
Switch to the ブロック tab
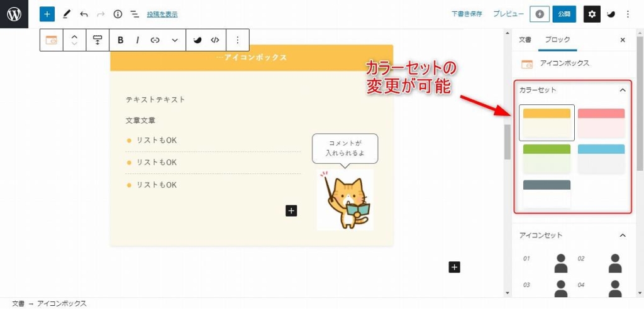tap(557, 40)
